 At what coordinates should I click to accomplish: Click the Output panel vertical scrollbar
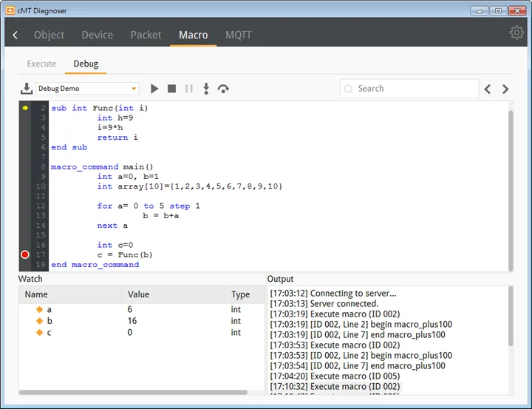511,317
